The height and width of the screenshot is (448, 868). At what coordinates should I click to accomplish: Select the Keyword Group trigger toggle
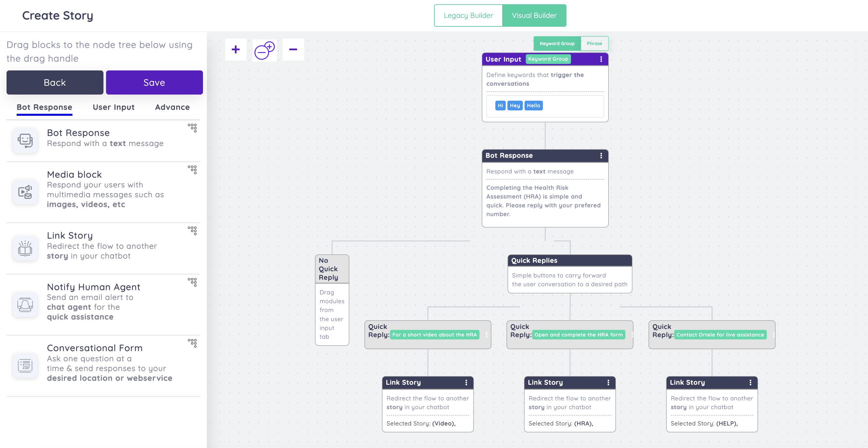click(x=557, y=43)
